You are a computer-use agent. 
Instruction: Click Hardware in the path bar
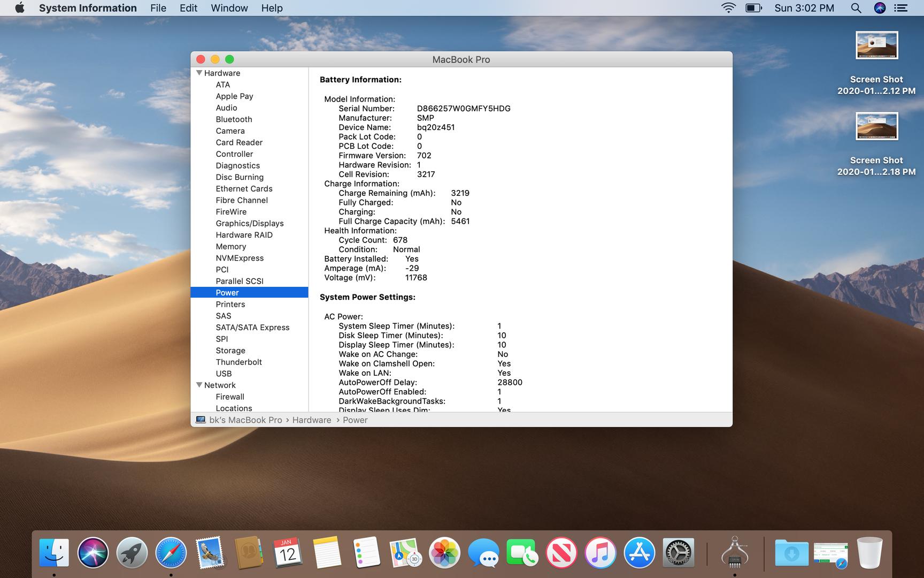pos(312,420)
